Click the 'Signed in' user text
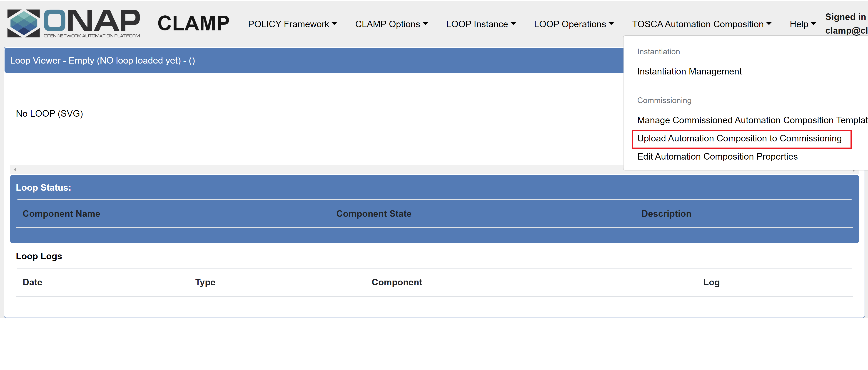 point(846,17)
